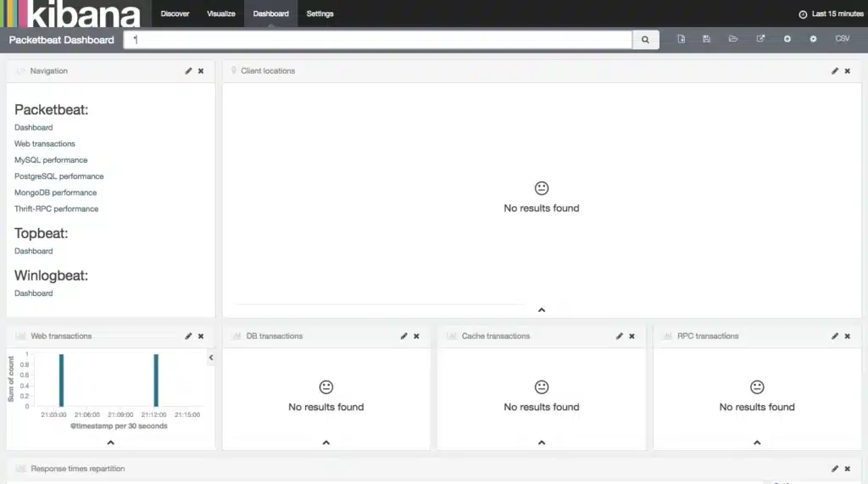Click the first bar in Web transactions chart
The width and height of the screenshot is (868, 484).
[x=61, y=381]
